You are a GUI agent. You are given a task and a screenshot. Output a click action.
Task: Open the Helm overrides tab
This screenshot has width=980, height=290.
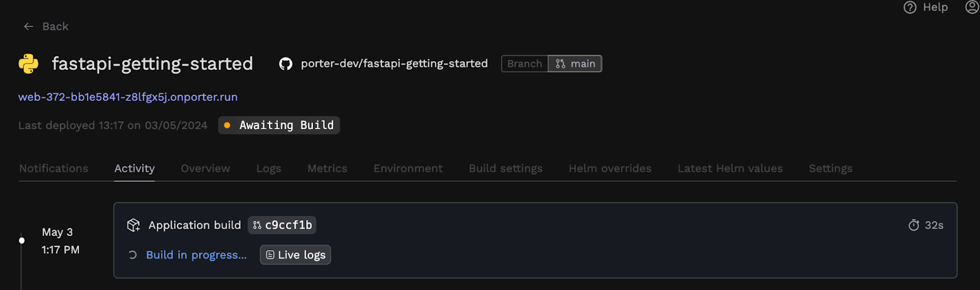610,168
